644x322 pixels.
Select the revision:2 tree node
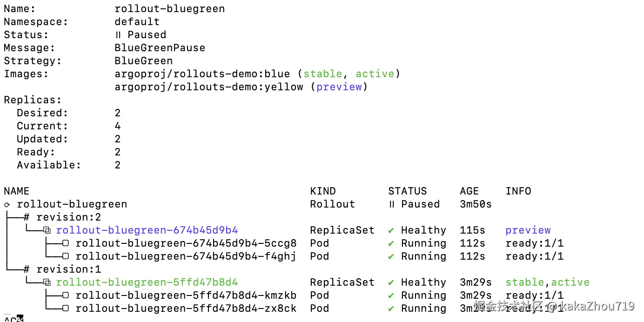coord(62,217)
